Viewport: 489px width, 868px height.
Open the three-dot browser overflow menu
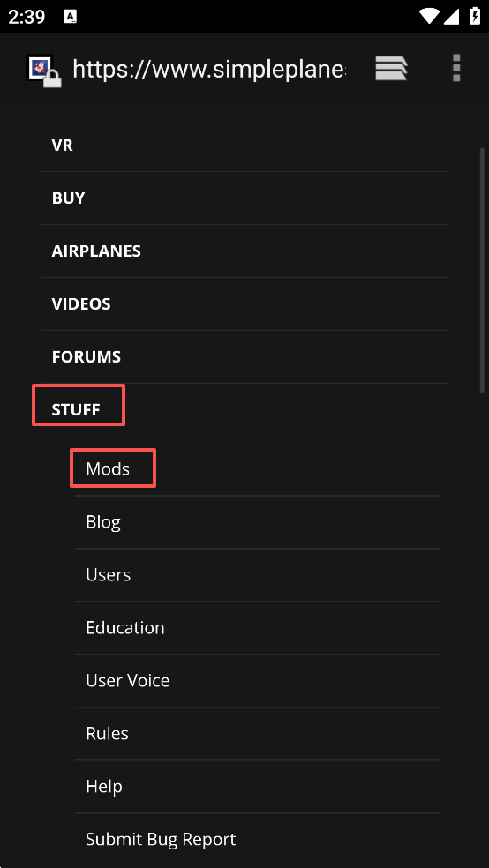click(456, 68)
